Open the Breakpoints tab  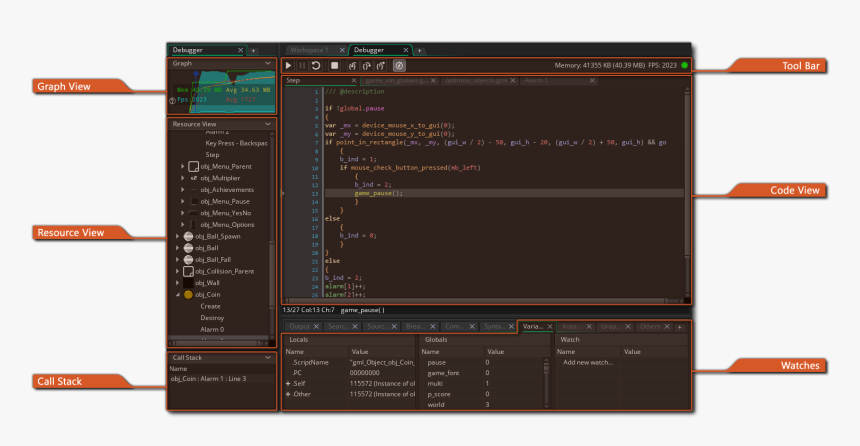416,326
